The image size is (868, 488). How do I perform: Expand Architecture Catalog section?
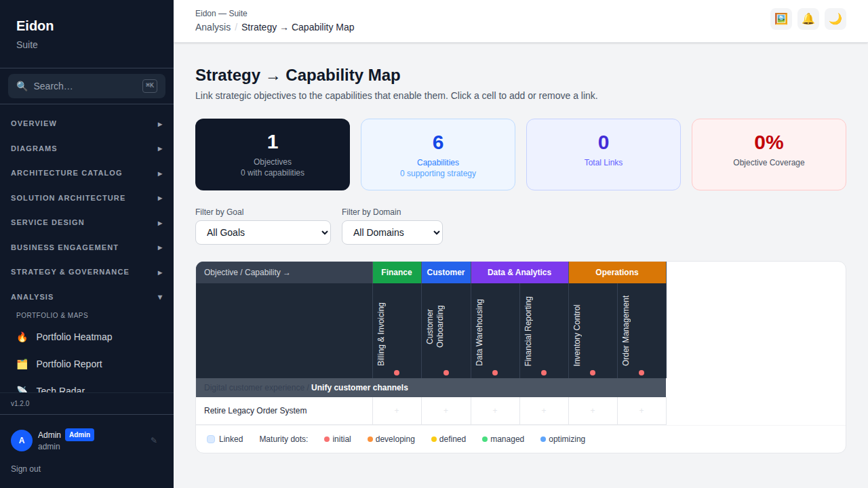[x=87, y=174]
